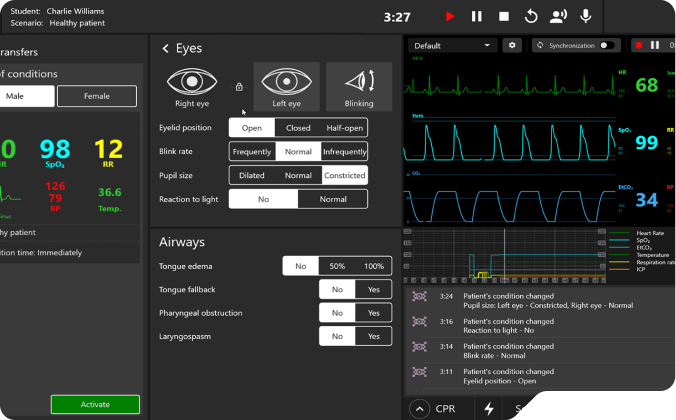Viewport: 676px width, 420px height.
Task: Click the CPR label
Action: click(445, 408)
